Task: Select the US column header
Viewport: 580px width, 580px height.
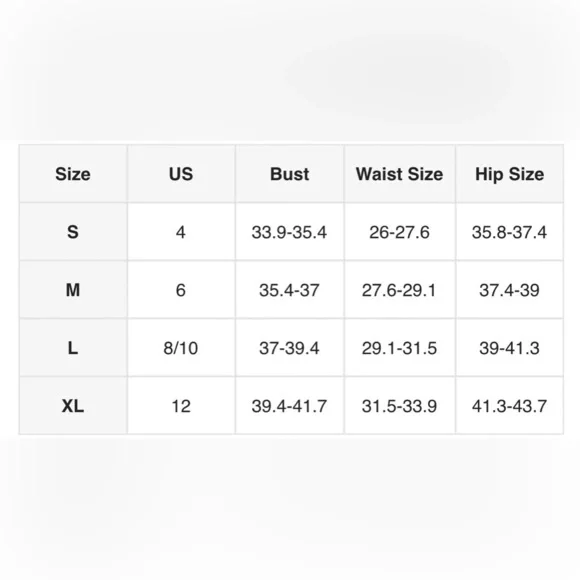Action: click(x=181, y=174)
